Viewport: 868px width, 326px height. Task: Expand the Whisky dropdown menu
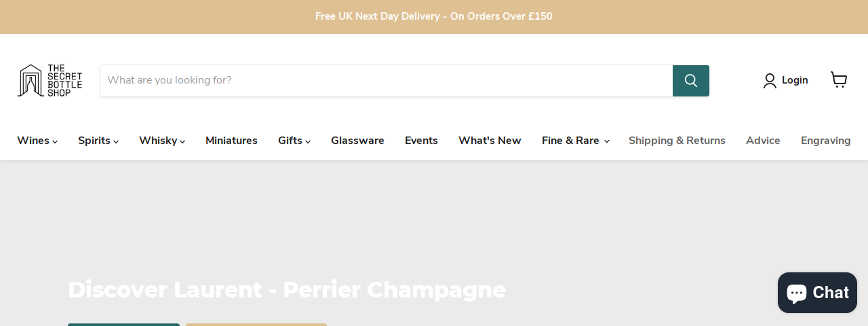[x=162, y=141]
